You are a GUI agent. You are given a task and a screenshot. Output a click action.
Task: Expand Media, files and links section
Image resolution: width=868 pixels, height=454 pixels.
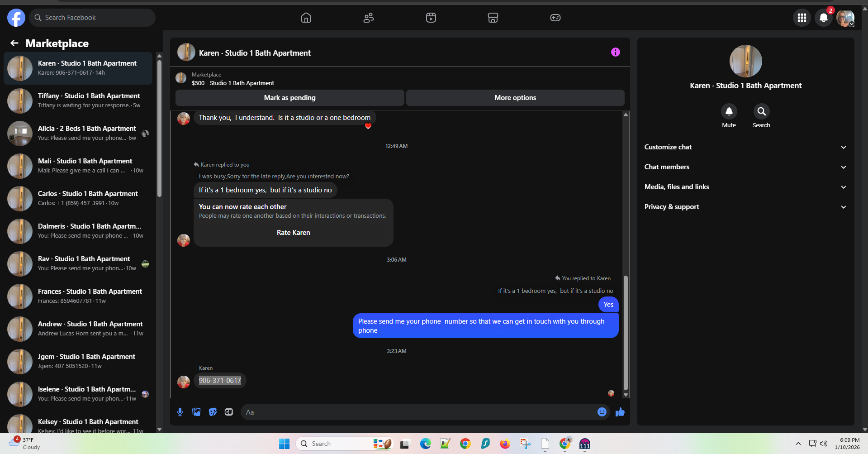(745, 187)
